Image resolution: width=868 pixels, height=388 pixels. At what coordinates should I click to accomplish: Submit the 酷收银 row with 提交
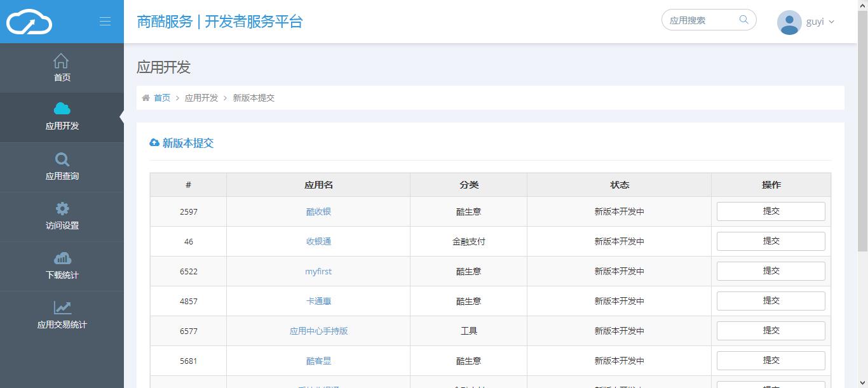[x=771, y=211]
